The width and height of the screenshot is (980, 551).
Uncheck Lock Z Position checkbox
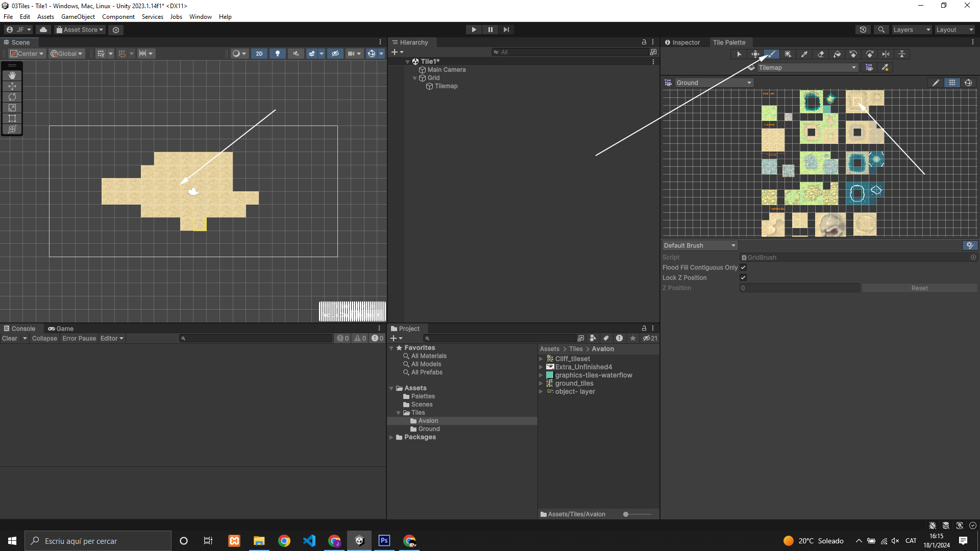pyautogui.click(x=743, y=278)
